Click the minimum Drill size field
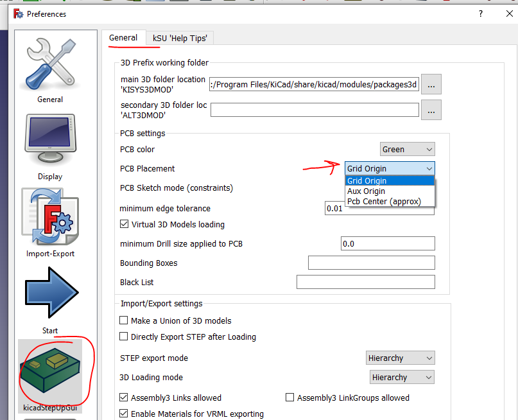Viewport: 518px width, 420px height. [x=388, y=243]
